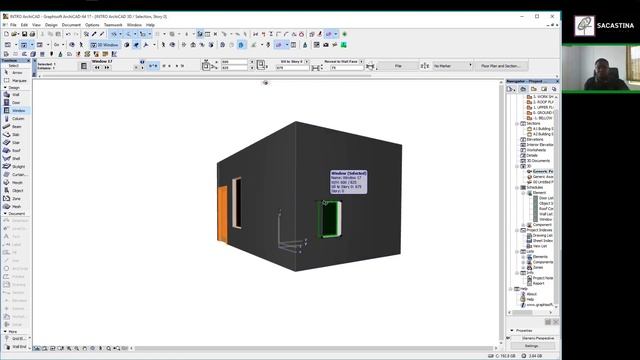Toggle the highlighted window anchor geometry option
The image size is (640, 360).
coord(153,66)
